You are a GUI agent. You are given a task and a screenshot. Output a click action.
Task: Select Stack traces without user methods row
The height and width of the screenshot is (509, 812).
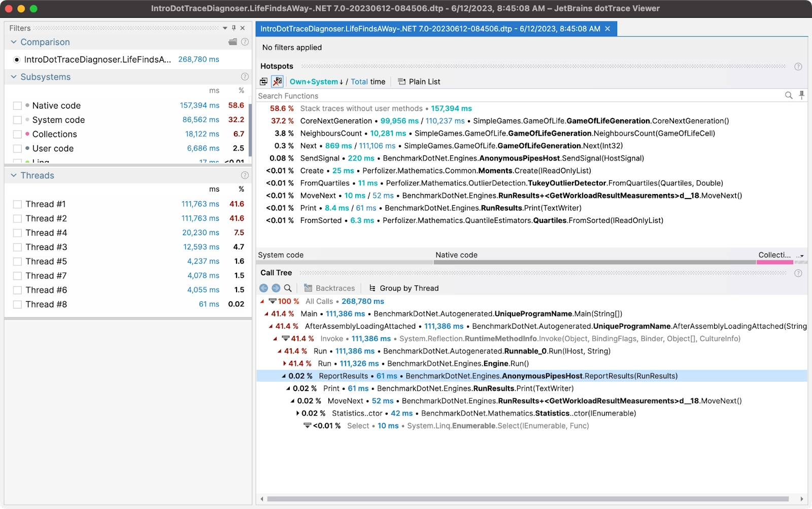coord(531,109)
